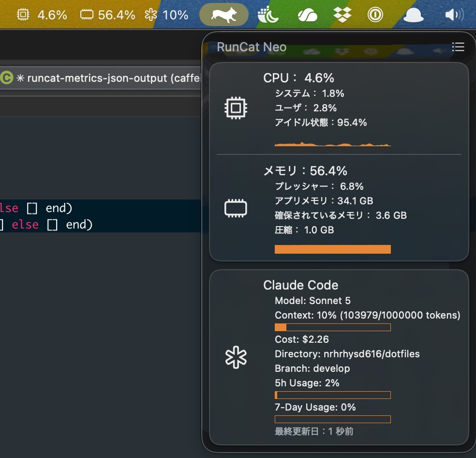Click the Directory nrhrhysd616/dotfiles line
Screen dimensions: 476x458
(347, 354)
